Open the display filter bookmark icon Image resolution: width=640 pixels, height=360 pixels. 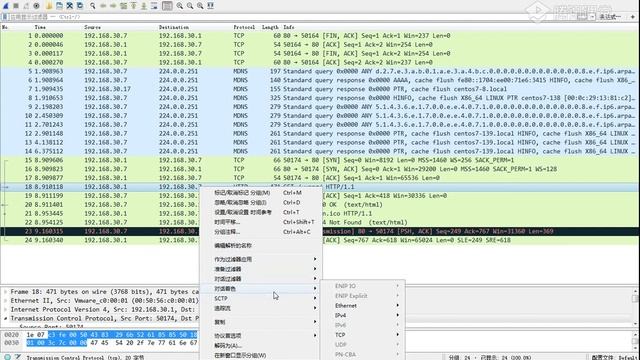click(x=5, y=17)
